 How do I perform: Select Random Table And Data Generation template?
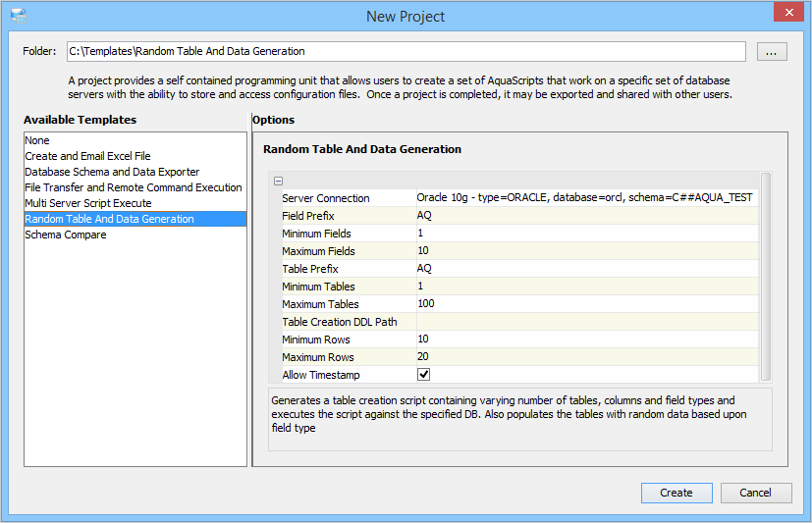pos(109,219)
